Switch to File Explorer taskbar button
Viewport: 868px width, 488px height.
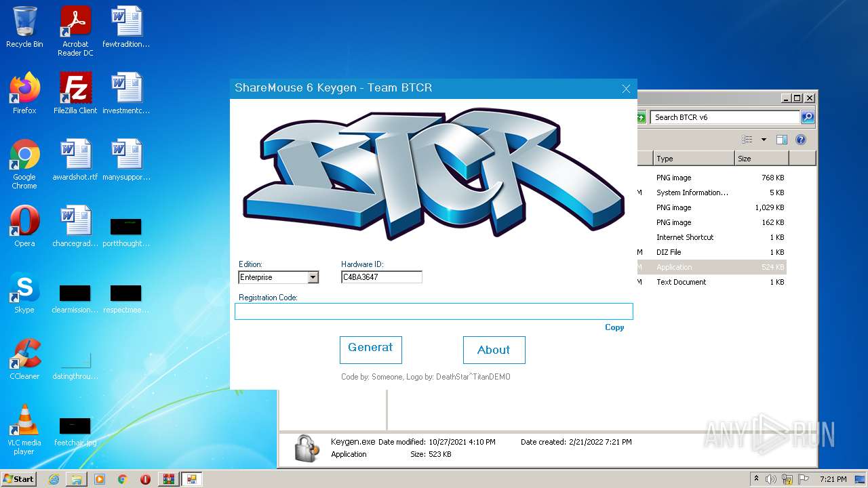[77, 479]
